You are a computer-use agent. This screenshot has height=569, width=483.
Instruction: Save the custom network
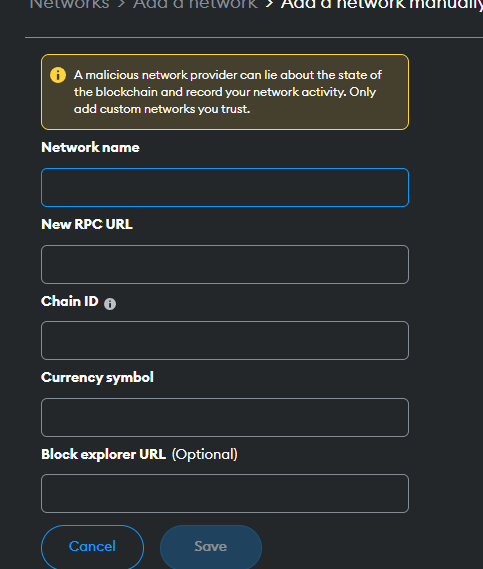coord(211,547)
